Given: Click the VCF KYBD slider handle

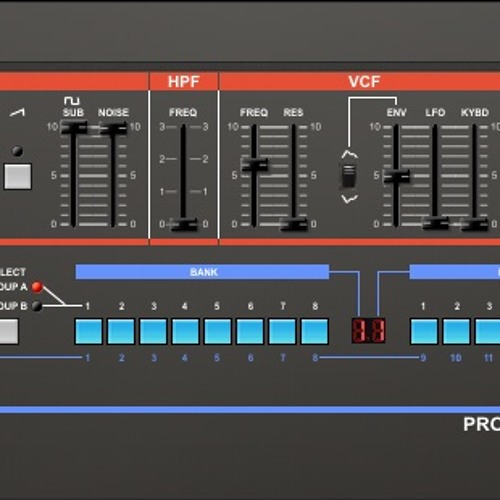Looking at the screenshot, I should [475, 224].
